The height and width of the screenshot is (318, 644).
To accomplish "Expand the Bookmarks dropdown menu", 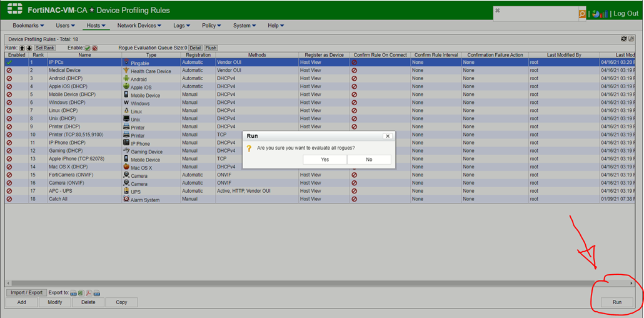I will tap(28, 26).
